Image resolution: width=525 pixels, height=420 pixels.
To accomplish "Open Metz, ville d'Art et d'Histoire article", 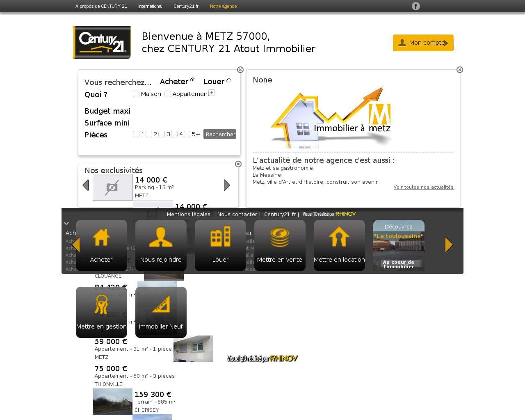I will coord(315,182).
